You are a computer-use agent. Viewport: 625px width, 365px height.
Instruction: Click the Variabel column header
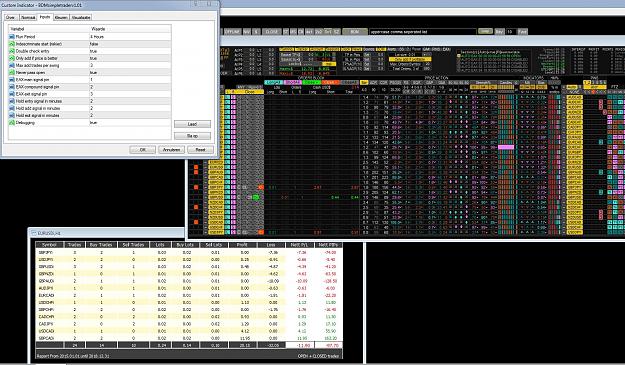[x=49, y=29]
